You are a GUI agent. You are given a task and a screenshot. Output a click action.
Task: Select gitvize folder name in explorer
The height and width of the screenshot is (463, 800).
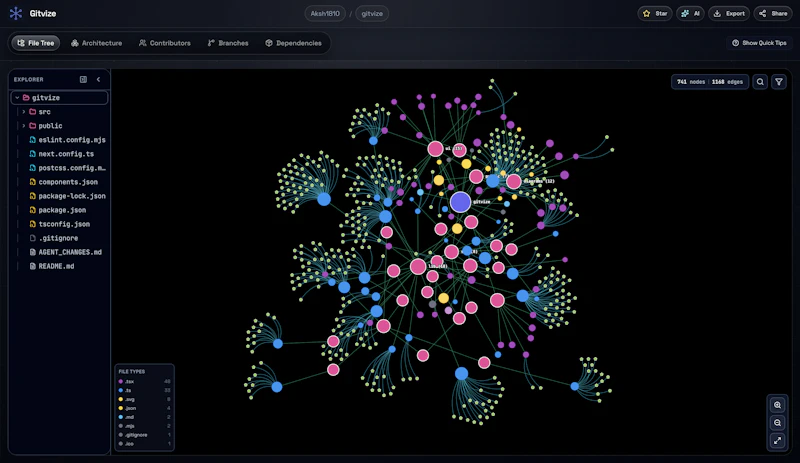[45, 98]
